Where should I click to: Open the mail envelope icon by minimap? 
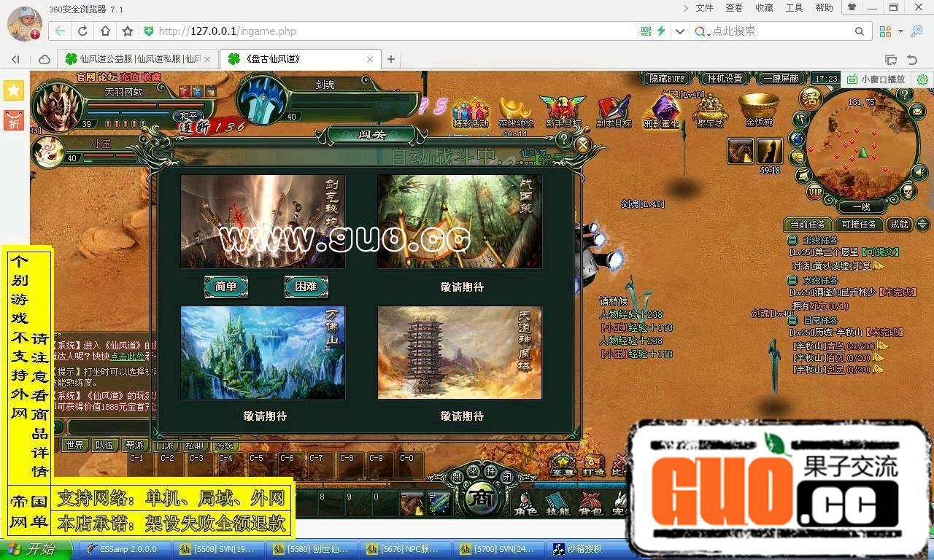(916, 112)
